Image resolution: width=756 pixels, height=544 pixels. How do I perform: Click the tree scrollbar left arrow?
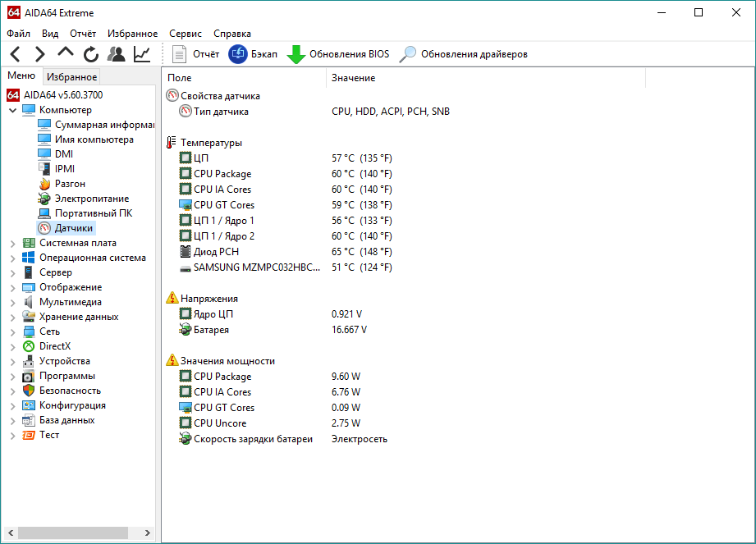click(11, 533)
